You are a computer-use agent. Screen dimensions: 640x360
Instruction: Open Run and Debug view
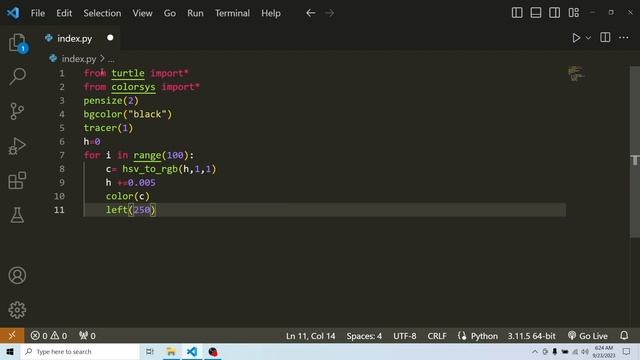point(17,146)
